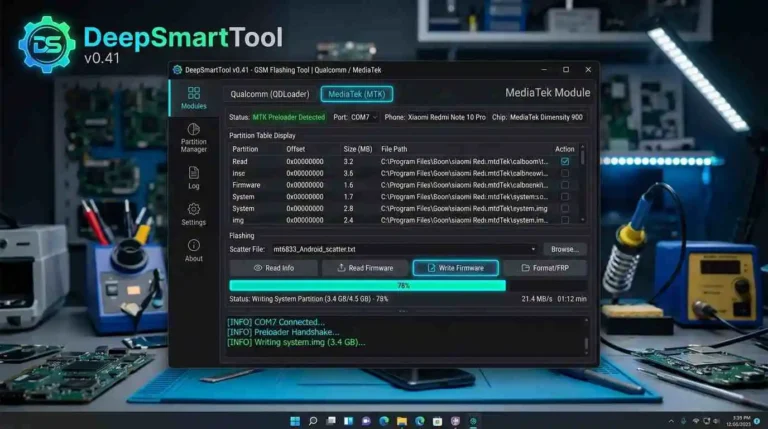Click the log line [INFO] COM7 Connected...
This screenshot has width=768, height=429.
tap(276, 322)
